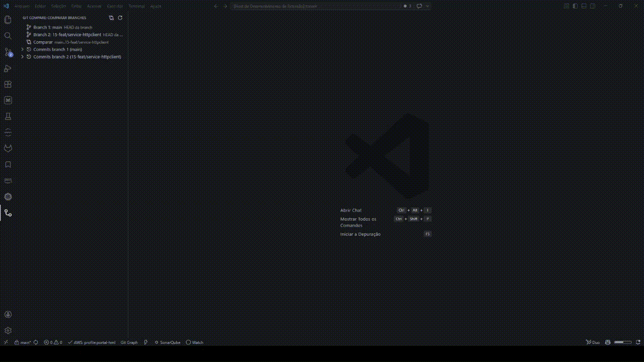This screenshot has width=644, height=362.
Task: Click Synchronize Changes icon in status bar
Action: (x=36, y=342)
